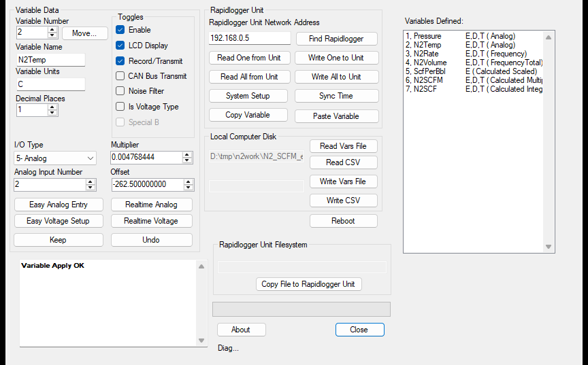This screenshot has height=365, width=588.
Task: Click the Move... button
Action: tap(85, 33)
